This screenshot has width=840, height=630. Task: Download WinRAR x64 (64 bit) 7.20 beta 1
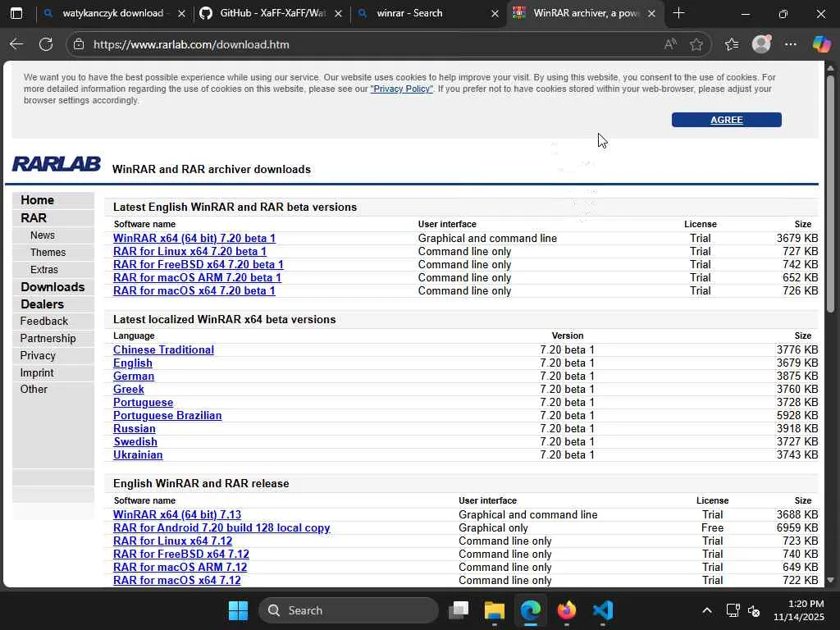pyautogui.click(x=194, y=239)
